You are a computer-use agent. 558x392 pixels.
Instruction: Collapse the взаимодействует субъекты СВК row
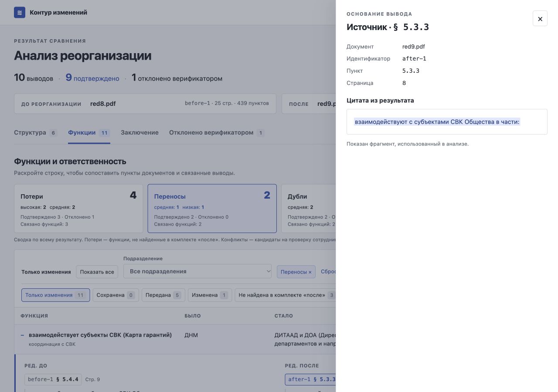pyautogui.click(x=22, y=335)
